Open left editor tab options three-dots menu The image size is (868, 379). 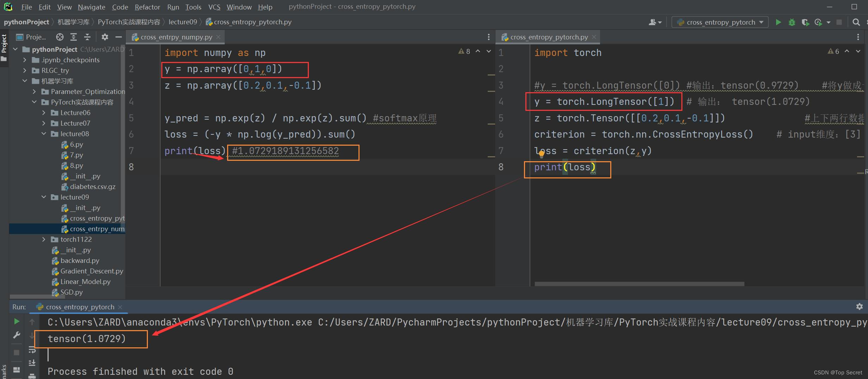pos(488,37)
